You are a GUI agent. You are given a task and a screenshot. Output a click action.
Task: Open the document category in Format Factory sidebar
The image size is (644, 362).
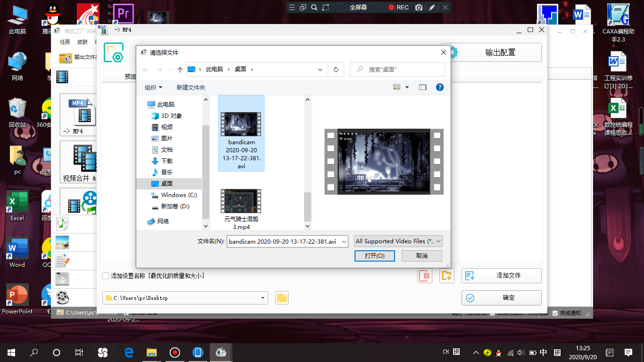[62, 261]
